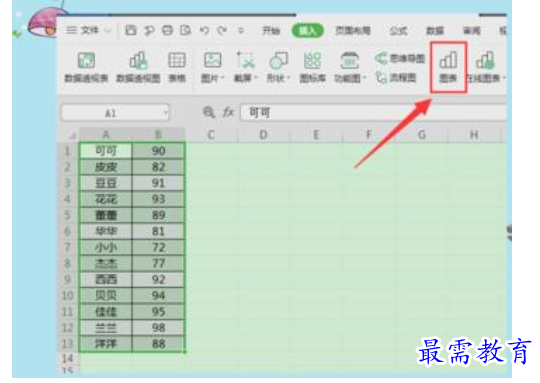The height and width of the screenshot is (383, 540).
Task: Select column A header
Action: tap(106, 135)
